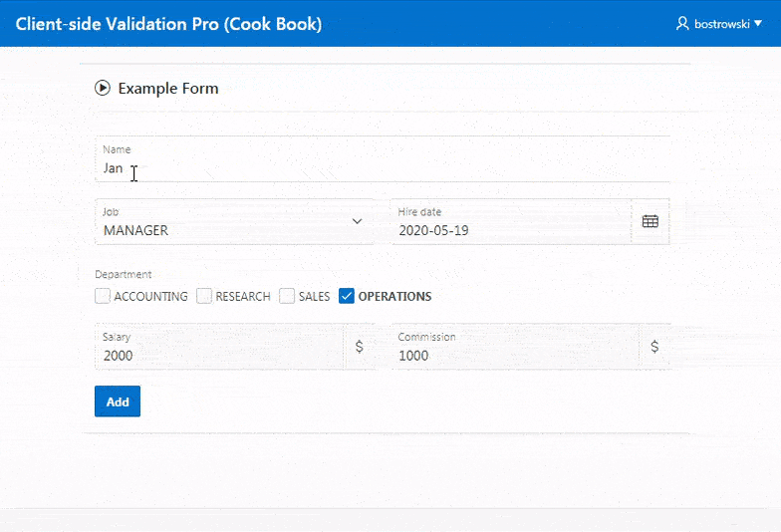Focus the Hire date input field

tap(508, 230)
